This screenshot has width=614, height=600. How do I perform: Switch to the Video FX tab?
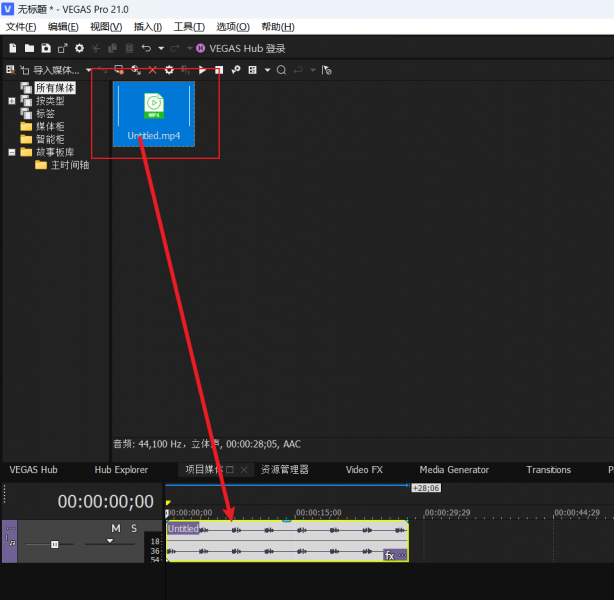(364, 470)
